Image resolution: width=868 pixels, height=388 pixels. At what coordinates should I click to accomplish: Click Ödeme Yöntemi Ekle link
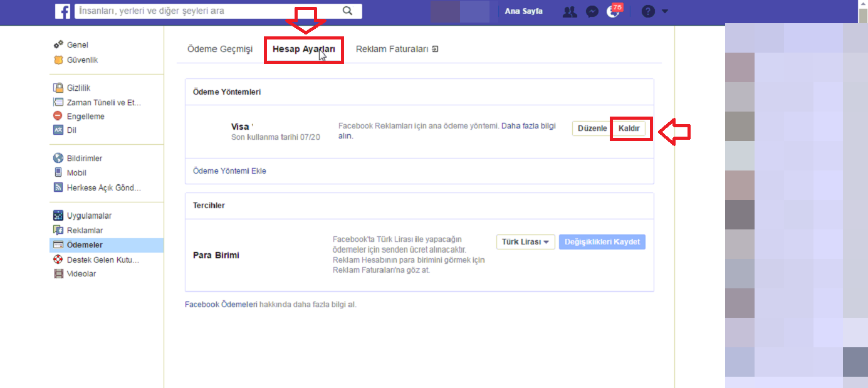229,170
